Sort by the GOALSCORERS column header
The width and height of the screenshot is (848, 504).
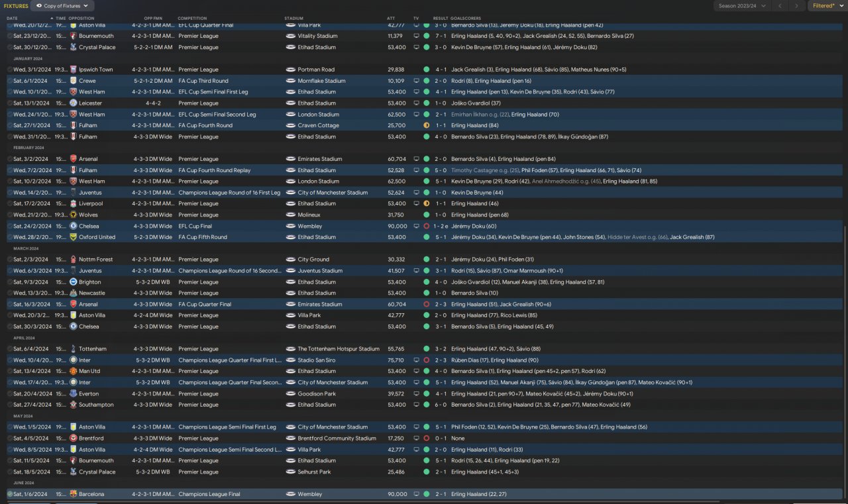coord(466,18)
